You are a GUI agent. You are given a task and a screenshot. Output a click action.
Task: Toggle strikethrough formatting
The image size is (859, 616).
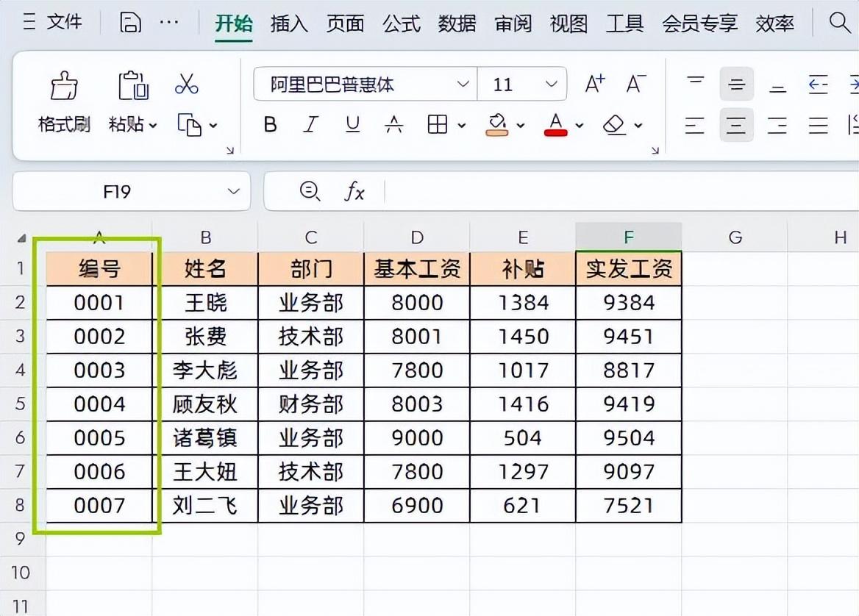click(x=394, y=125)
